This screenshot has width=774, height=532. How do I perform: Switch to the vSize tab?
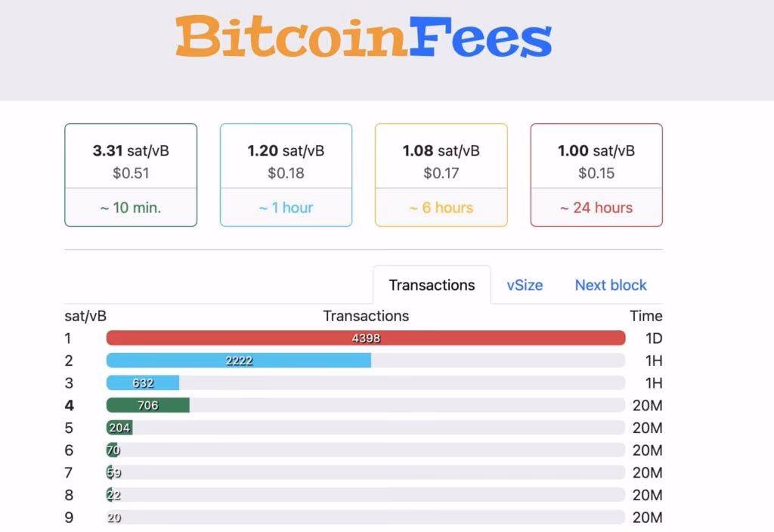(x=525, y=285)
